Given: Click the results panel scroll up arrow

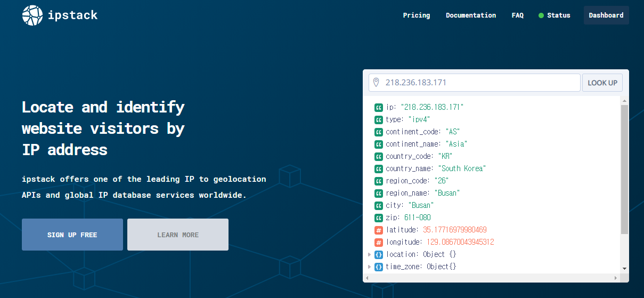Looking at the screenshot, I should tap(625, 100).
